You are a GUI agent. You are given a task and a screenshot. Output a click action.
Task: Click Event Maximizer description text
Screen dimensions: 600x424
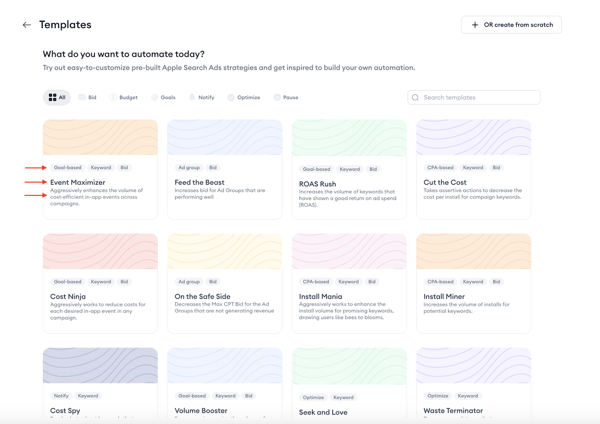point(96,197)
